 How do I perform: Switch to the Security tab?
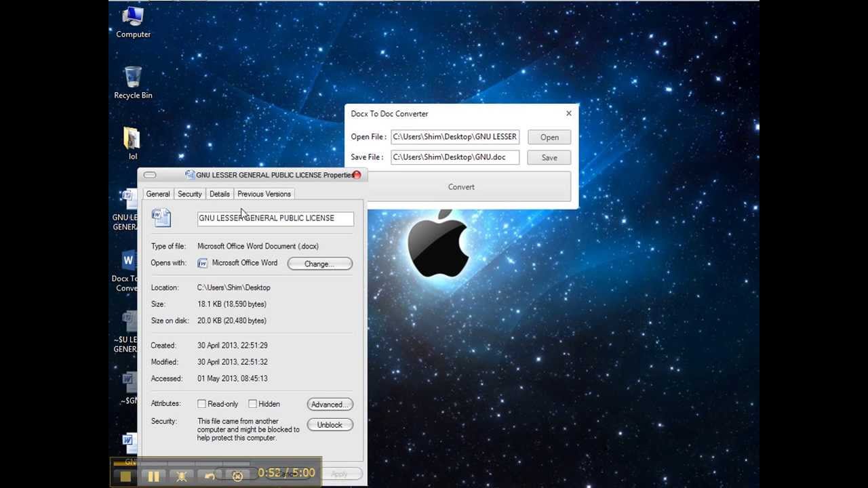coord(189,194)
